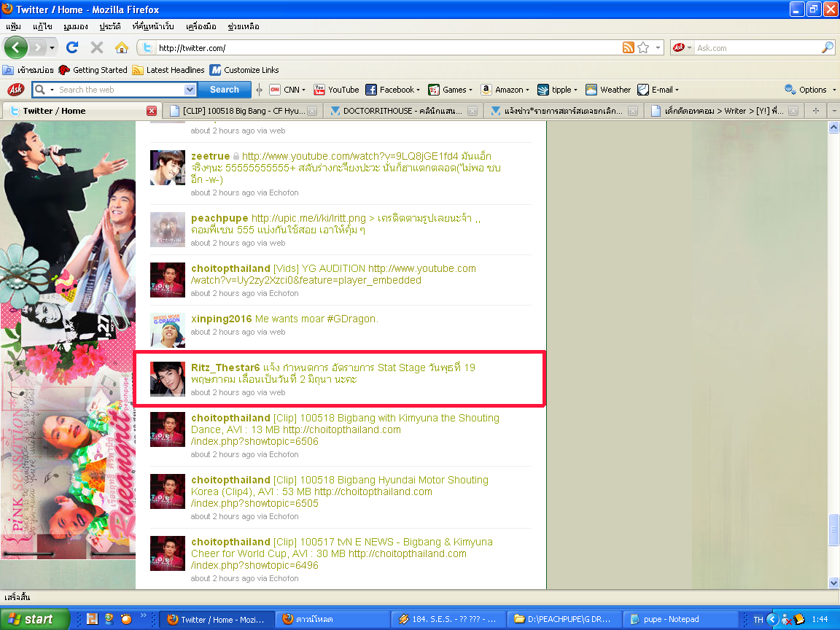The image size is (840, 630).
Task: Open xinping2016's profile link
Action: click(x=221, y=319)
